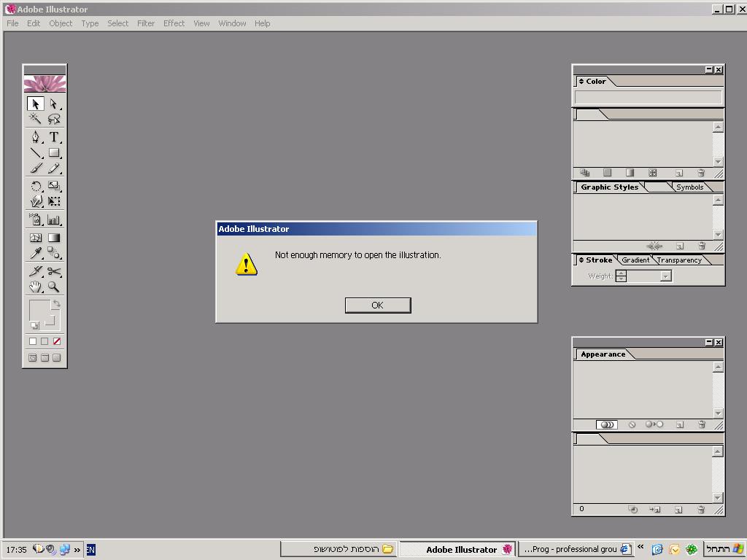
Task: Click Graphic Styles scrollbar down arrow
Action: (718, 235)
